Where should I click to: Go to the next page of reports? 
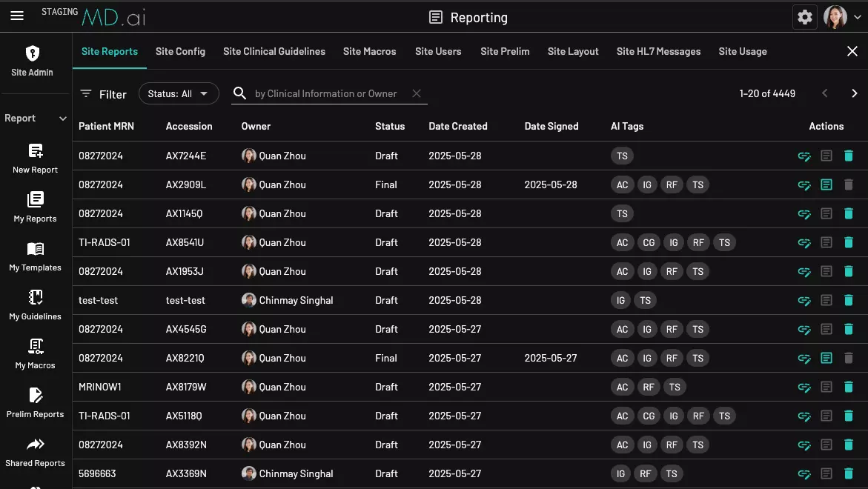pyautogui.click(x=854, y=93)
